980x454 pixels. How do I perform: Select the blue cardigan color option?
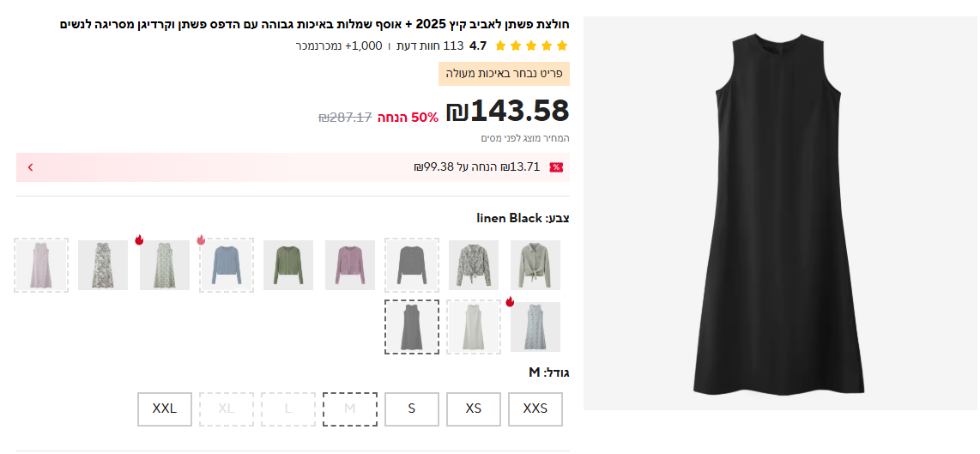(227, 265)
